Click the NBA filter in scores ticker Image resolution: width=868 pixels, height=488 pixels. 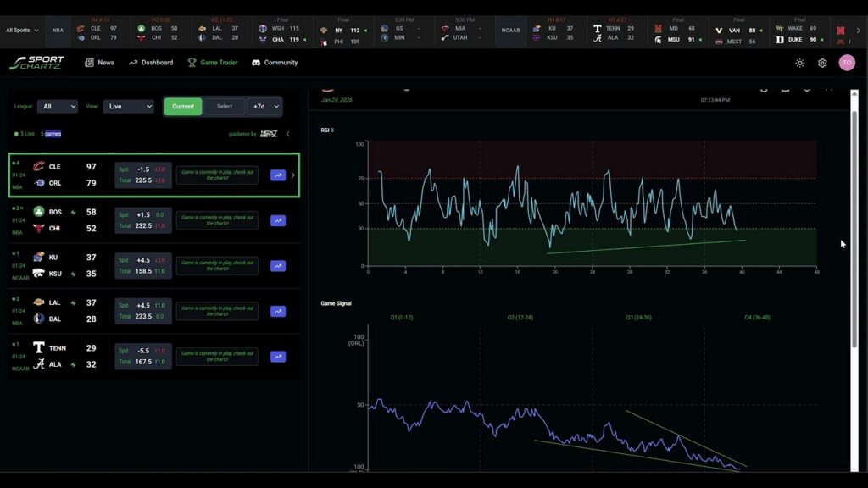tap(58, 30)
